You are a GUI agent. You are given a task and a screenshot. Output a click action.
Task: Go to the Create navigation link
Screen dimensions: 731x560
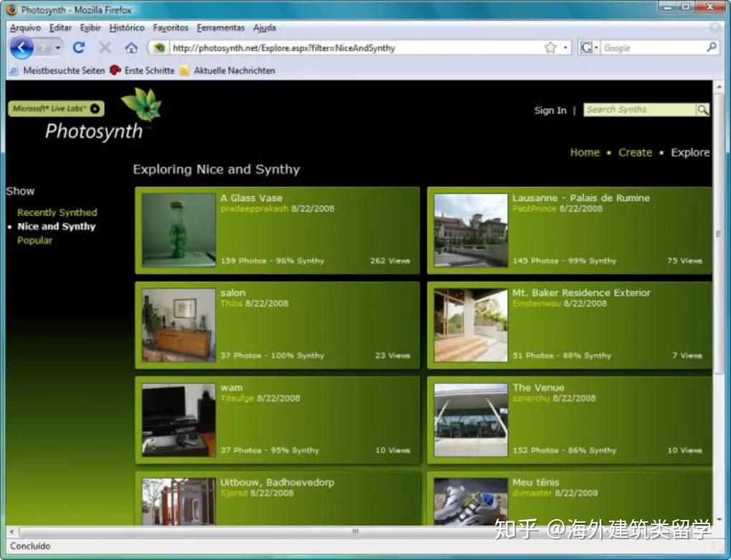point(635,153)
